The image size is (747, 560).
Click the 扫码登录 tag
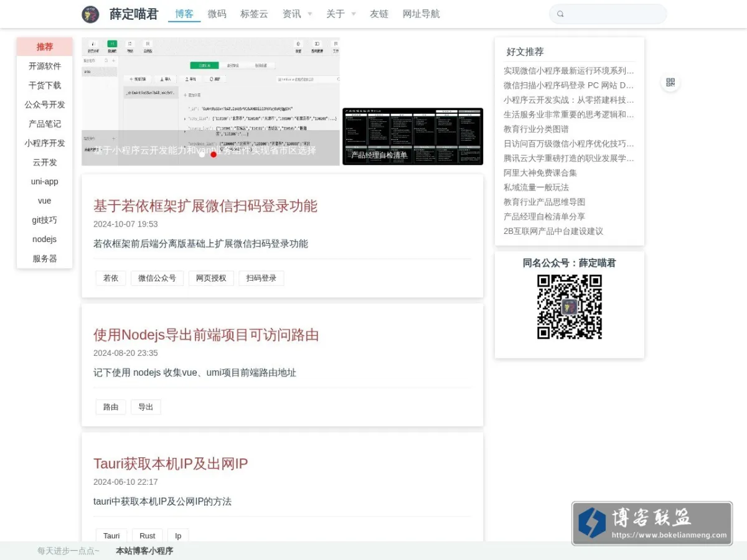point(261,278)
